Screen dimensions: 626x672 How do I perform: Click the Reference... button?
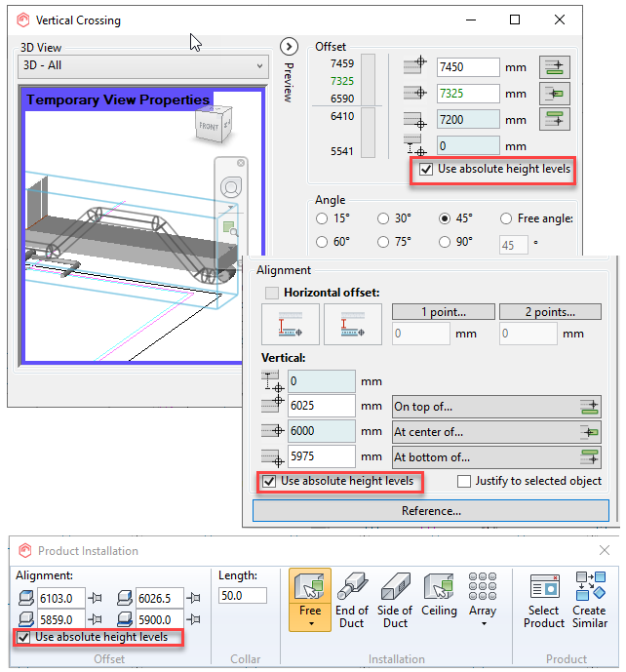pos(431,511)
